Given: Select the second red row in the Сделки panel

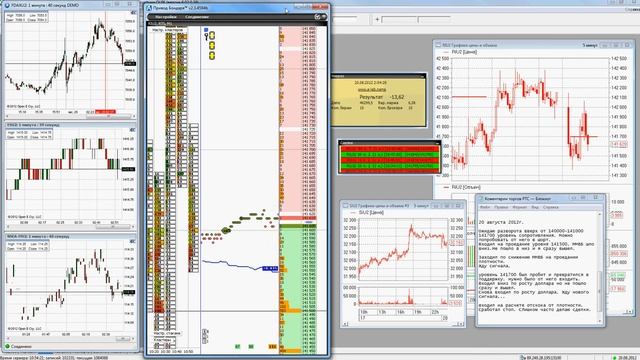Looking at the screenshot, I should pyautogui.click(x=389, y=160).
